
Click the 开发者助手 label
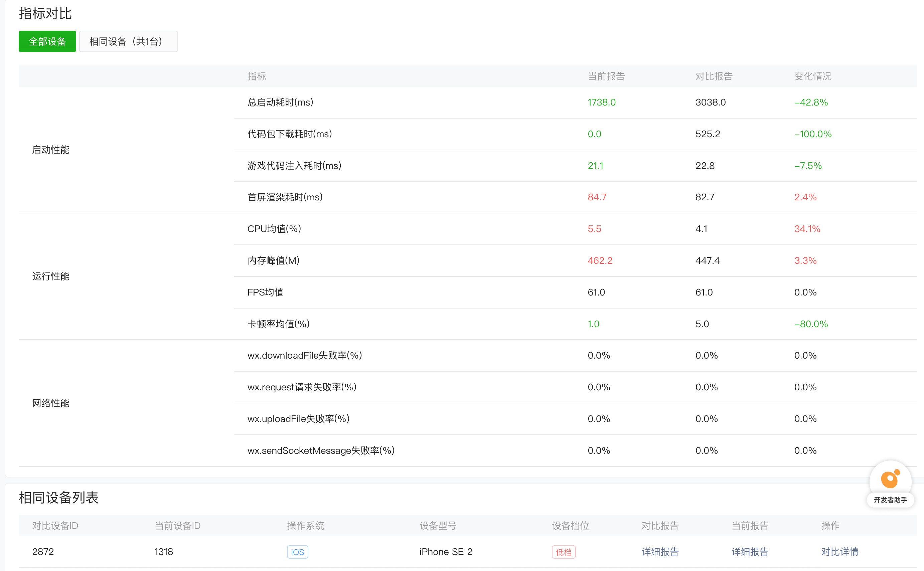890,500
